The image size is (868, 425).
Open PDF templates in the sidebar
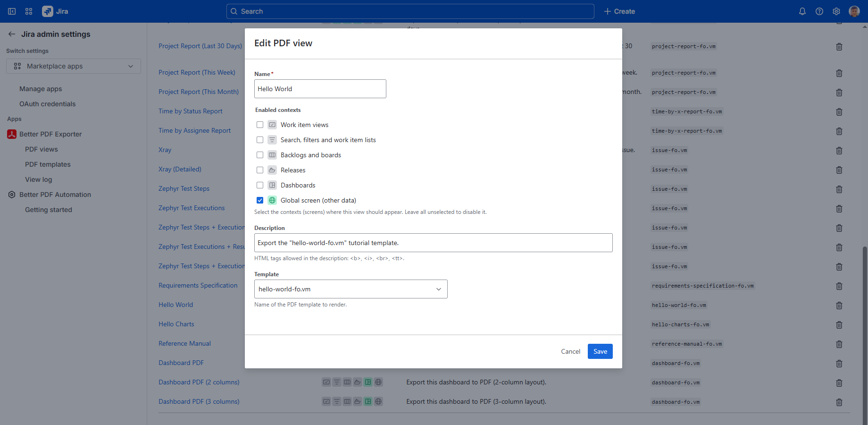(48, 164)
